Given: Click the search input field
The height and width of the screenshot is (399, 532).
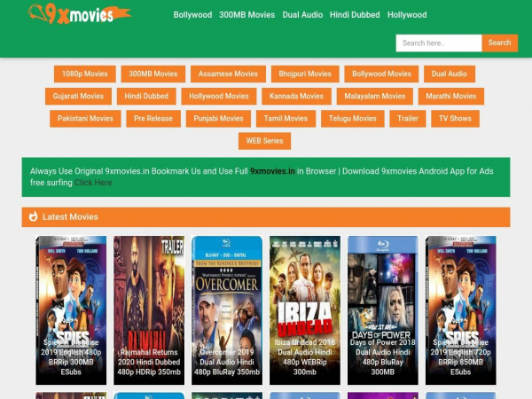Looking at the screenshot, I should 438,43.
